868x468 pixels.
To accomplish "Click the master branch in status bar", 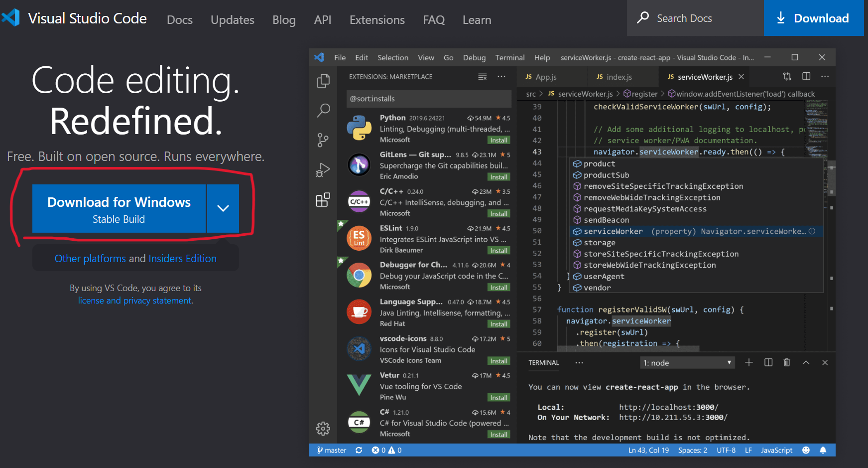I will click(x=332, y=450).
